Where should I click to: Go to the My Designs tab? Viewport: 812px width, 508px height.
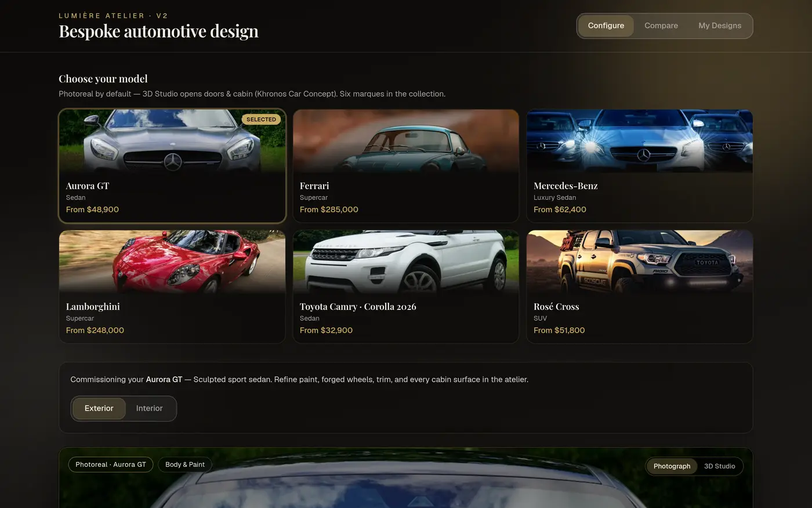coord(720,26)
